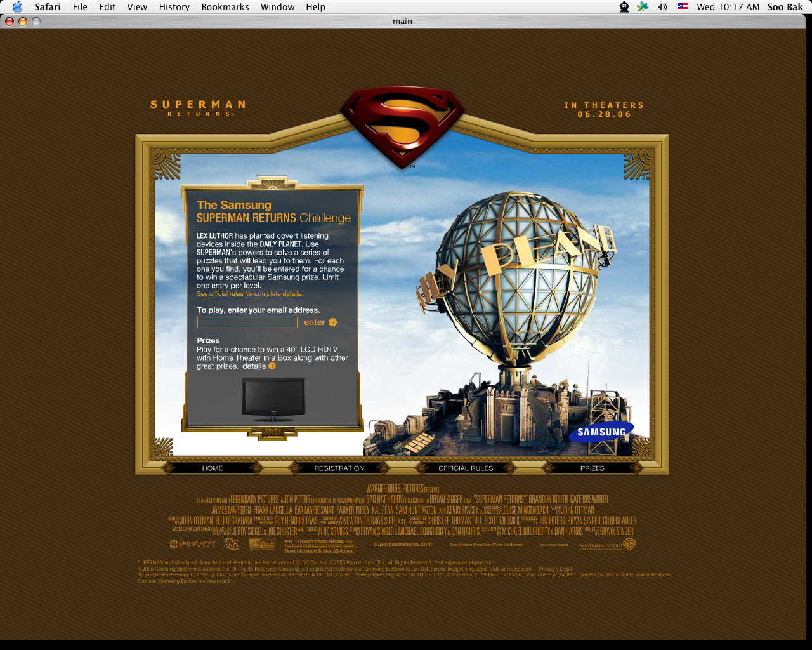The width and height of the screenshot is (812, 650).
Task: Open the Edit menu
Action: coord(107,7)
